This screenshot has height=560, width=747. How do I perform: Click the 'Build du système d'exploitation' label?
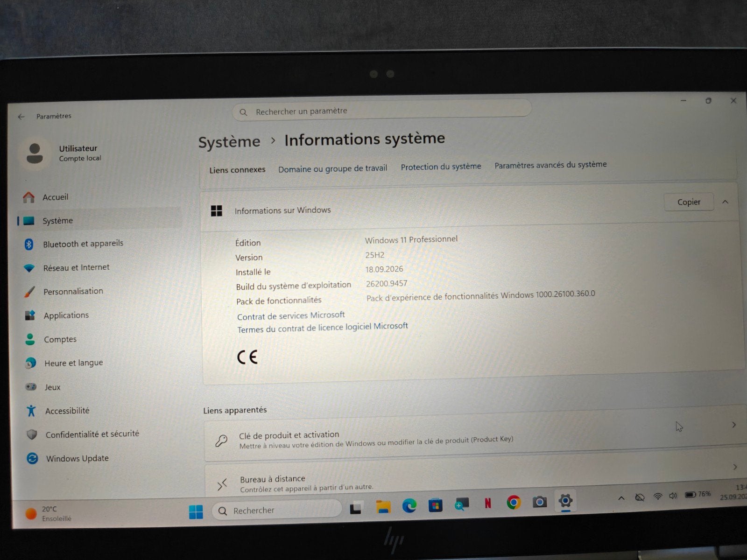point(293,286)
